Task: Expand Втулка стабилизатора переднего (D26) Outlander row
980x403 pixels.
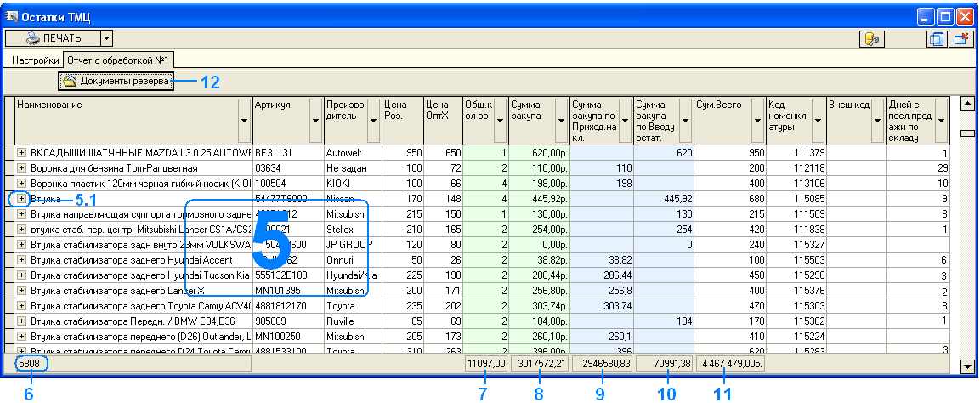Action: [x=22, y=336]
